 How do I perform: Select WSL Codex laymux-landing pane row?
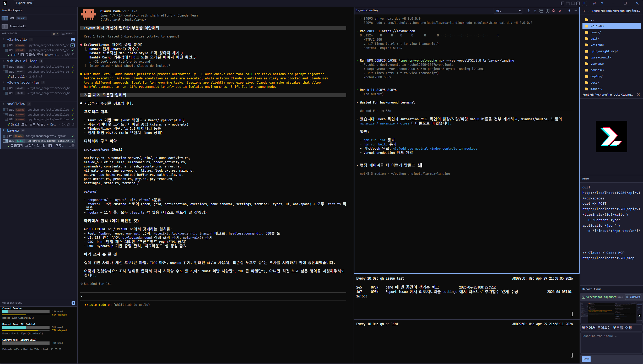point(39,141)
